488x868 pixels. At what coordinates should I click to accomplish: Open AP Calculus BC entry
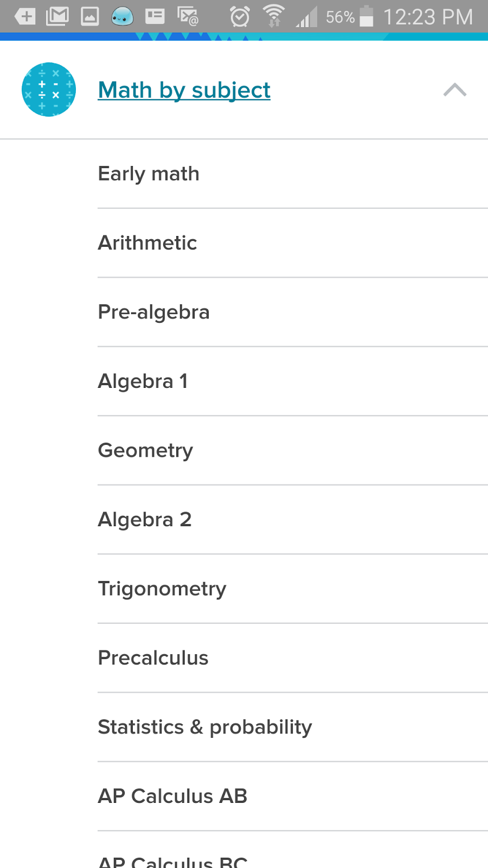pos(293,851)
